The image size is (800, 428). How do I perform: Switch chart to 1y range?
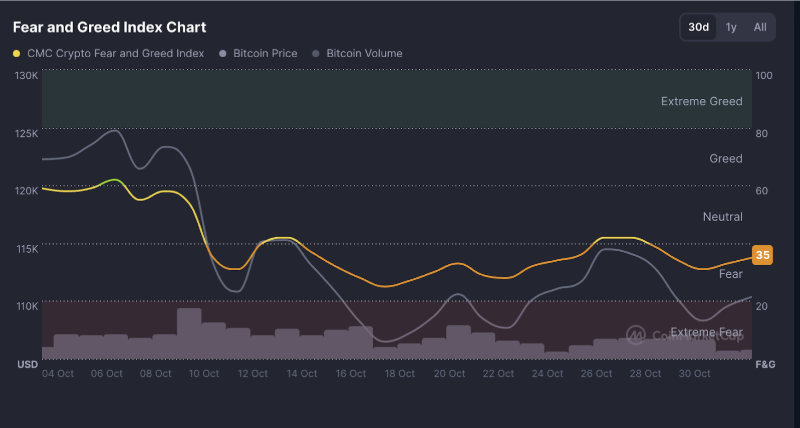coord(731,27)
